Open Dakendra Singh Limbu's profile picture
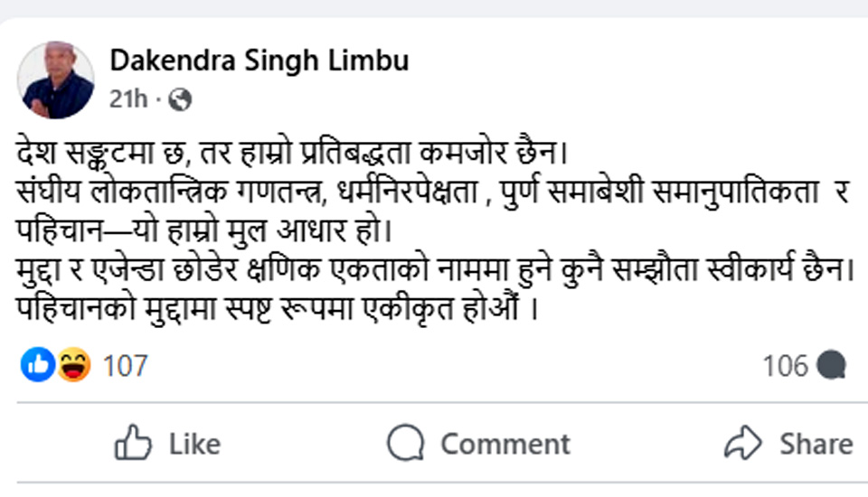This screenshot has width=868, height=497. click(x=56, y=80)
